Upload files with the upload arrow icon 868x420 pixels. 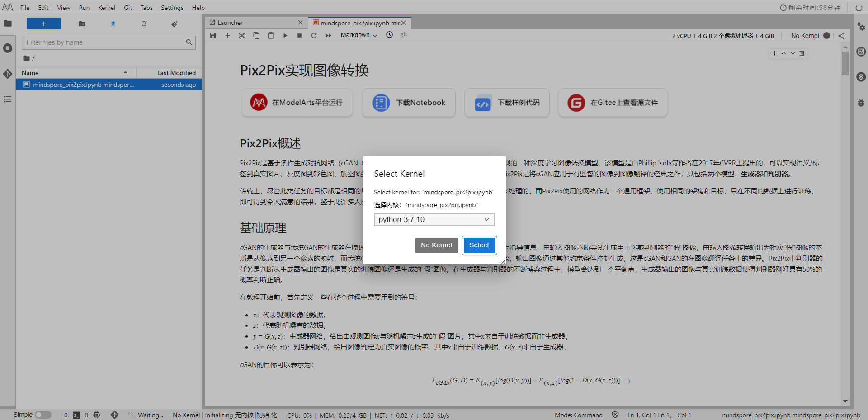coord(113,24)
